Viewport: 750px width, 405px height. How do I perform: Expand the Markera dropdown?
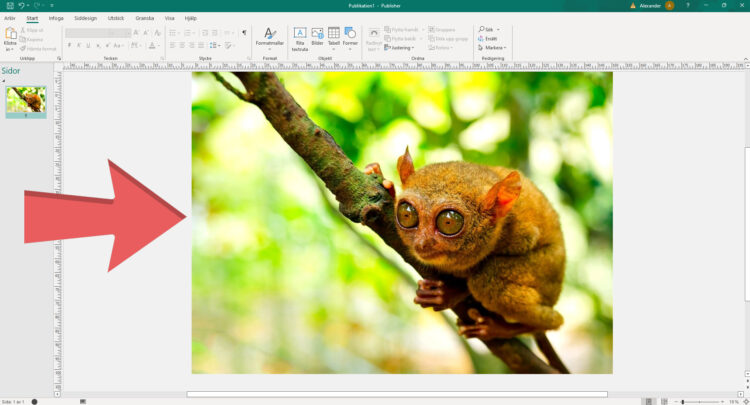(493, 47)
